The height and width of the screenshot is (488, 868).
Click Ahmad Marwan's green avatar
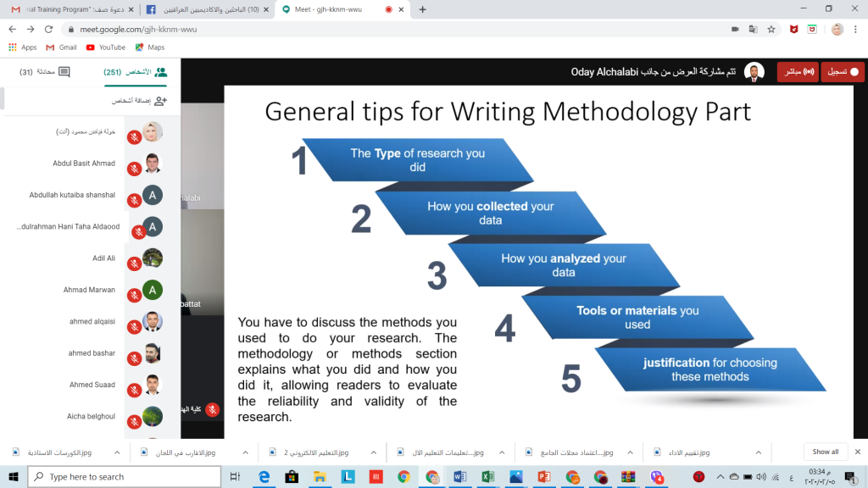coord(153,290)
